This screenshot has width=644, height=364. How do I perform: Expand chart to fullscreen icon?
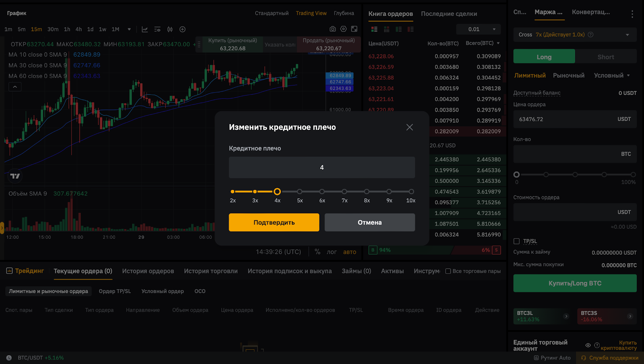pos(354,29)
